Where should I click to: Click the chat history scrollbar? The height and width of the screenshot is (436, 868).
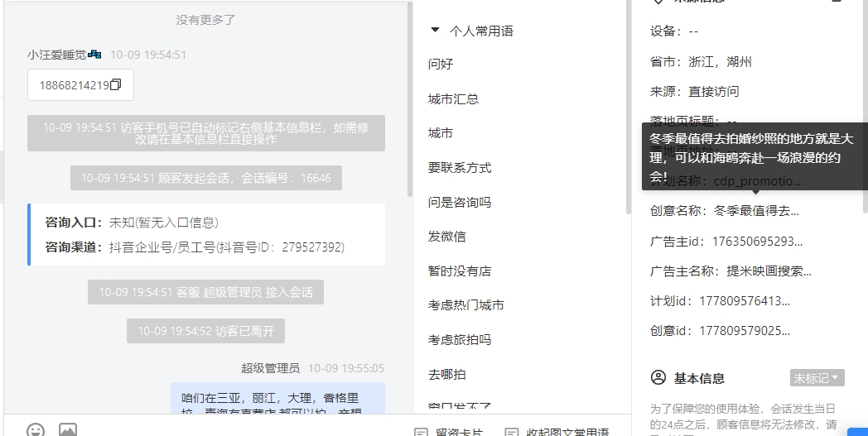pos(410,98)
